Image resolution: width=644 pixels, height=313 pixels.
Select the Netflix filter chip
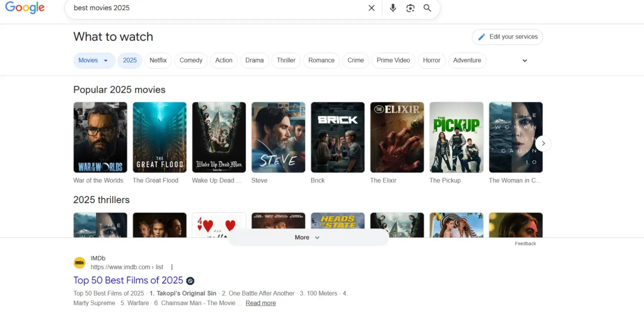point(158,60)
